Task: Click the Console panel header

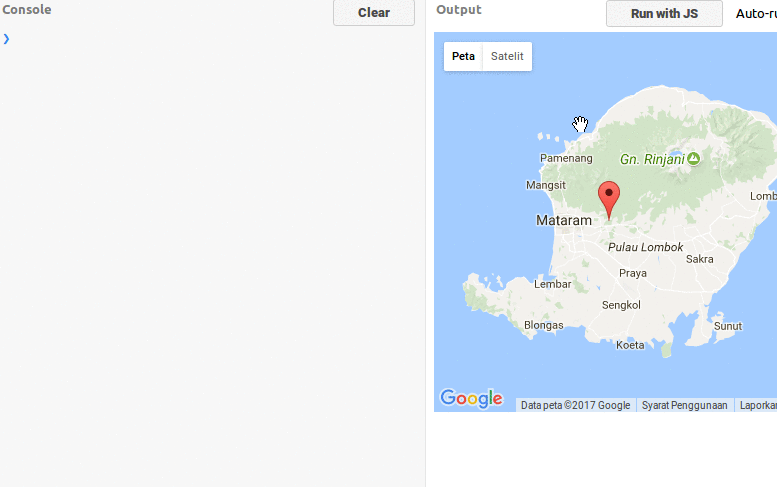Action: (x=27, y=10)
